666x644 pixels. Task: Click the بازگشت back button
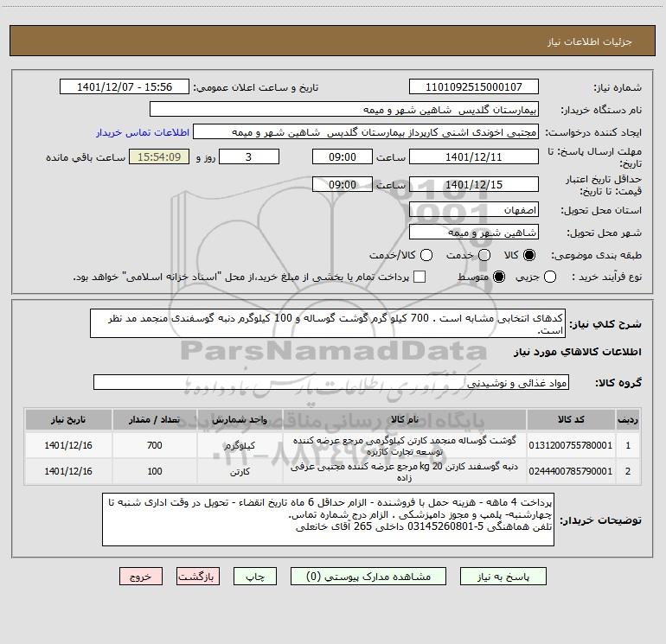pyautogui.click(x=198, y=577)
